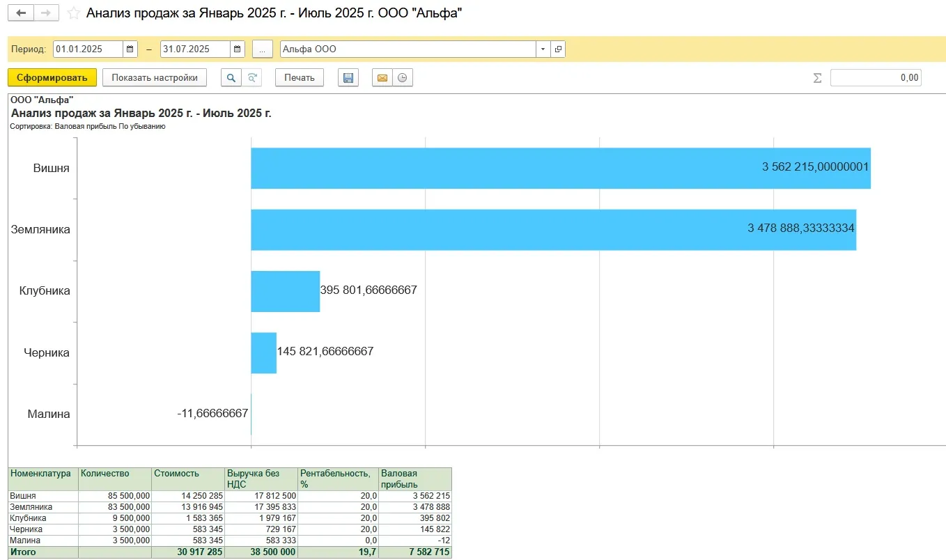Open calendar for start date 01.01.2025

point(130,49)
